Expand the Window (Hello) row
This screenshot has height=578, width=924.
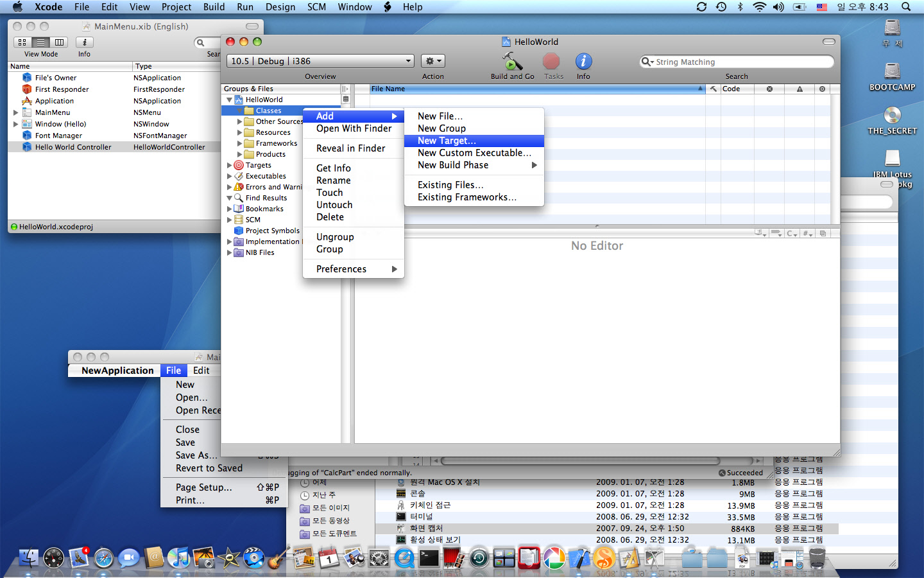coord(16,124)
